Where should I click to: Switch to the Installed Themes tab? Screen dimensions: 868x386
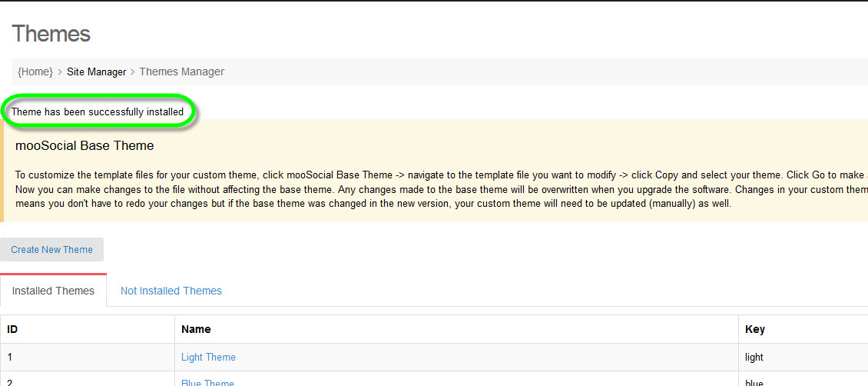click(53, 291)
